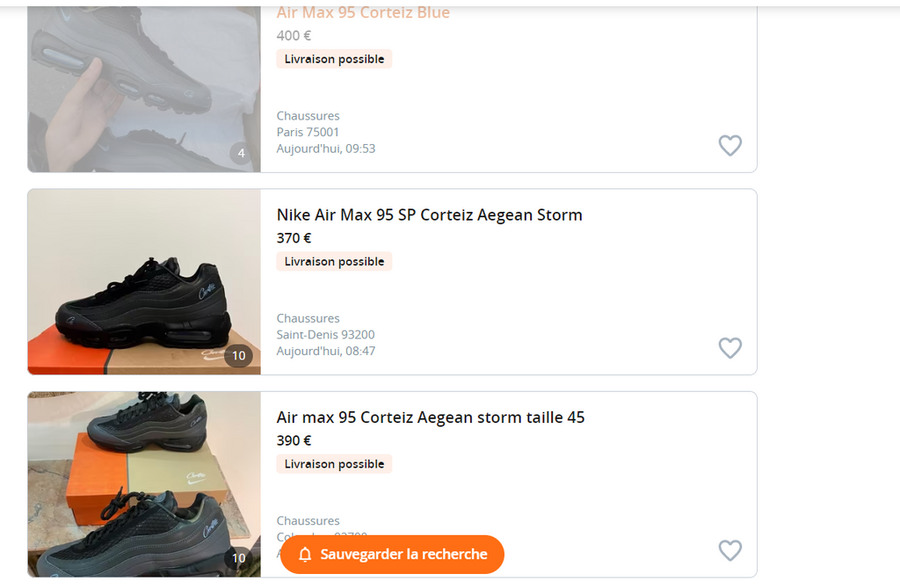The image size is (900, 588).
Task: Click Livraison possible badge on 370 € listing
Action: click(334, 261)
